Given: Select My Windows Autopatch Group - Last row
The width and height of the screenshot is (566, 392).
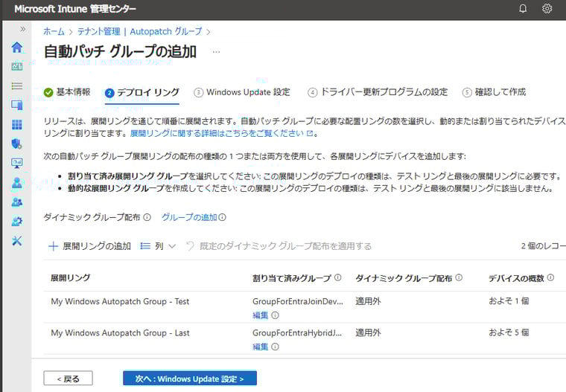Looking at the screenshot, I should pyautogui.click(x=305, y=338).
